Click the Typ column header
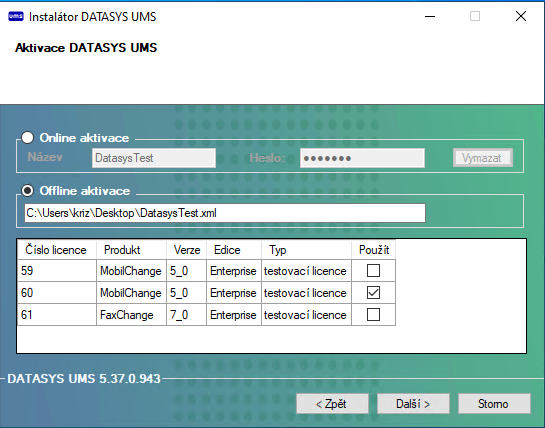The image size is (545, 428). pyautogui.click(x=307, y=250)
